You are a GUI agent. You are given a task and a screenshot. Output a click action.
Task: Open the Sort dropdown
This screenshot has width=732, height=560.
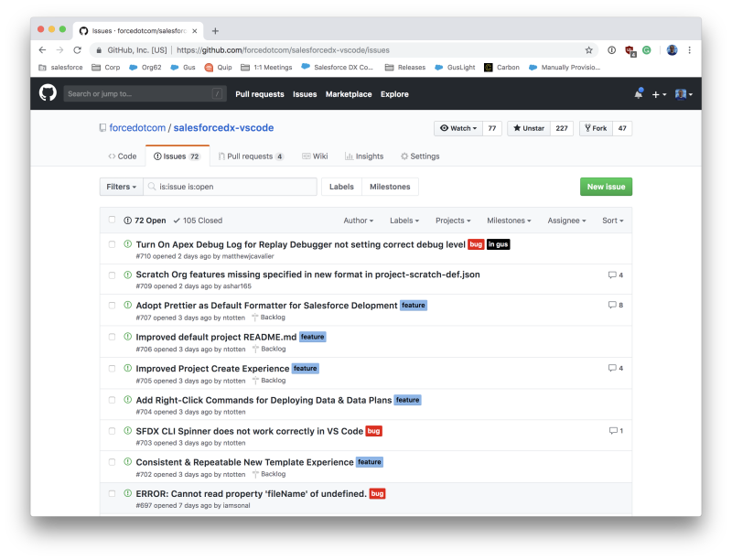coord(612,221)
